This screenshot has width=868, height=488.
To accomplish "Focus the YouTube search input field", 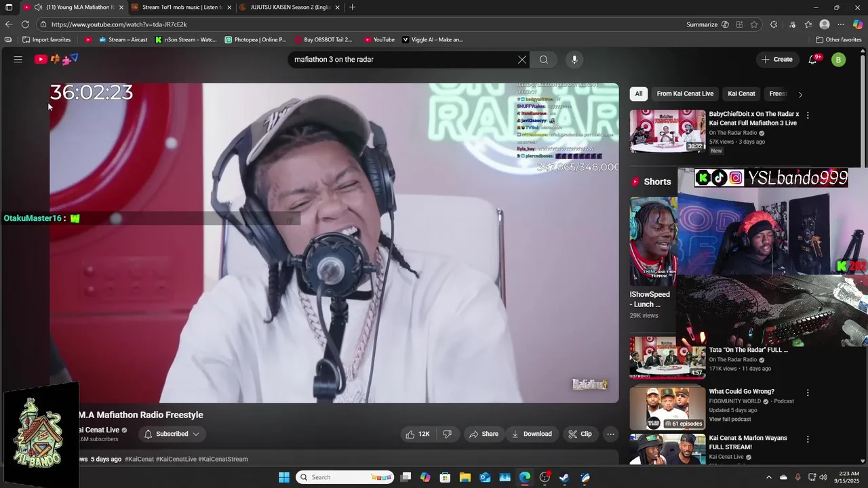I will tap(403, 60).
